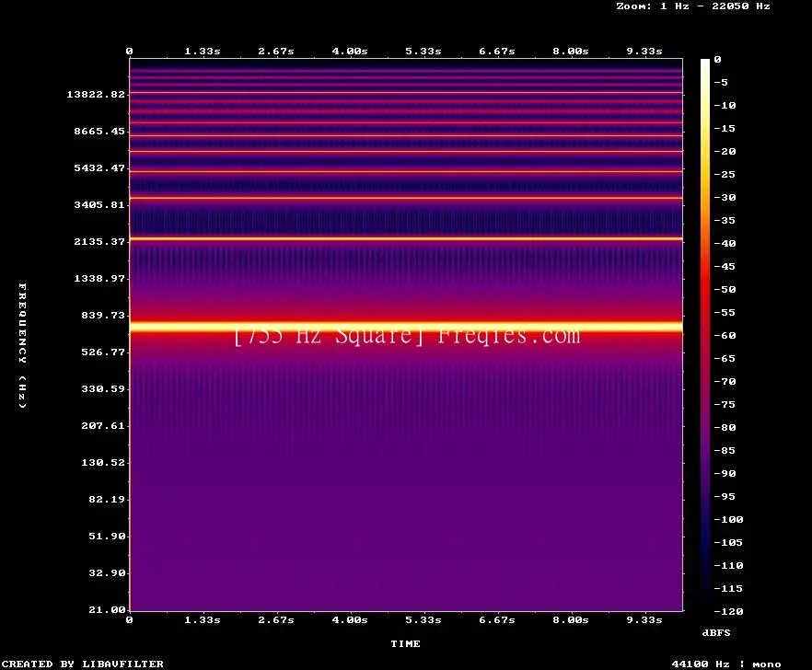Click the '32.90' frequency axis label
Screen dimensions: 812x670
point(107,572)
